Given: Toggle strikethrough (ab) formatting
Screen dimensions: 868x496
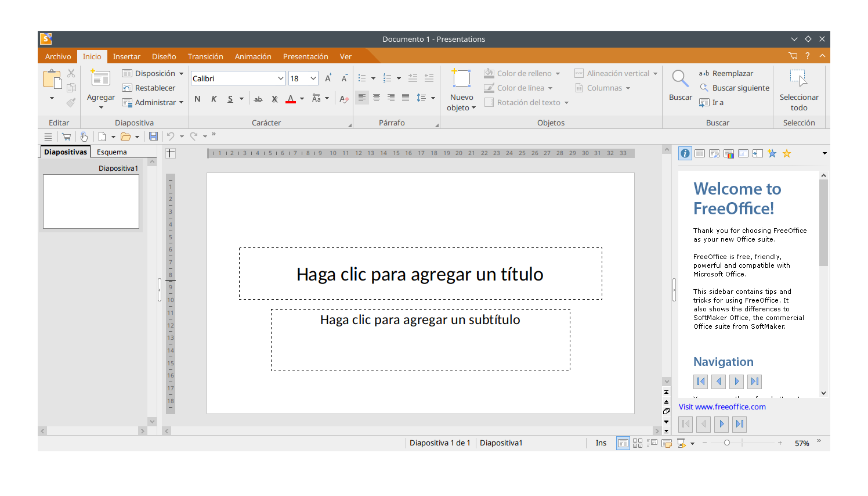Looking at the screenshot, I should (258, 99).
